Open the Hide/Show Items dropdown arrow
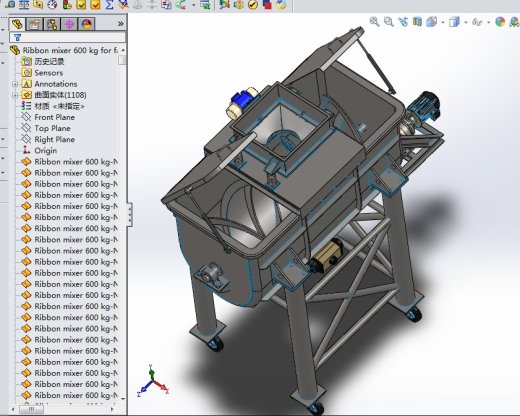The height and width of the screenshot is (416, 520). tap(489, 23)
